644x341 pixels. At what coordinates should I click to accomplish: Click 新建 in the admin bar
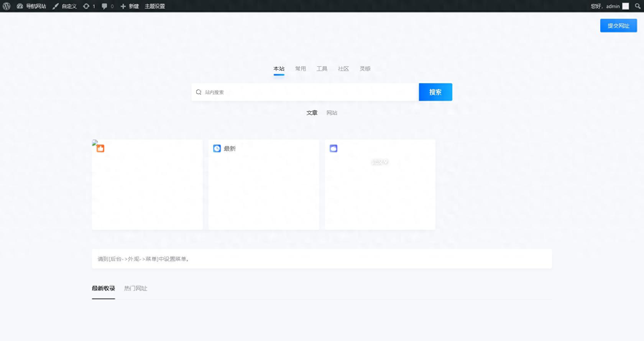click(130, 6)
